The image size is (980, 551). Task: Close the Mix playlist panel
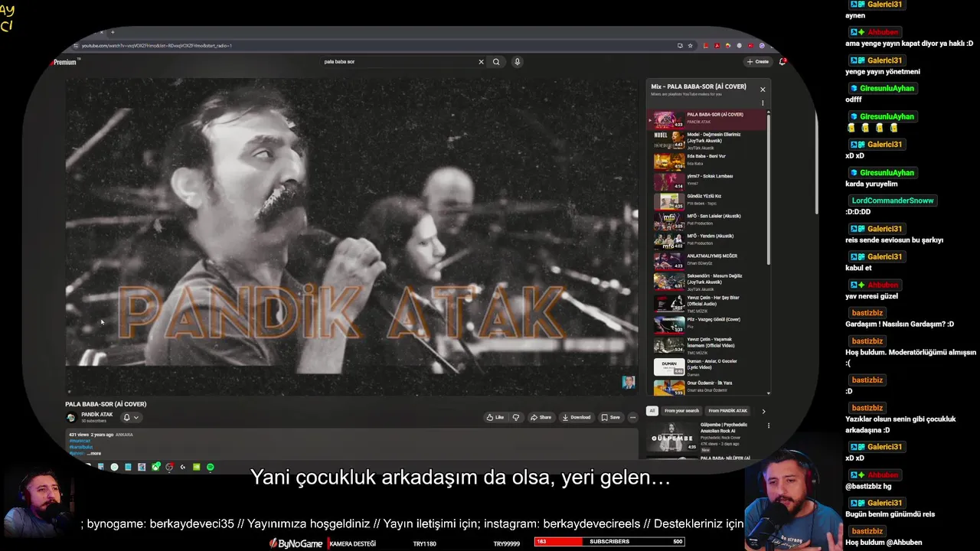tap(763, 90)
